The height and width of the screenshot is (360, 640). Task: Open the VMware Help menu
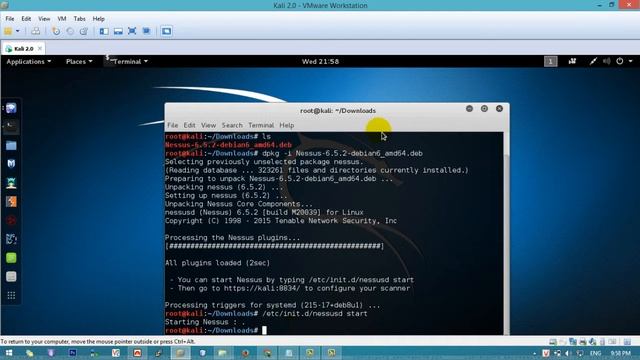(98, 19)
